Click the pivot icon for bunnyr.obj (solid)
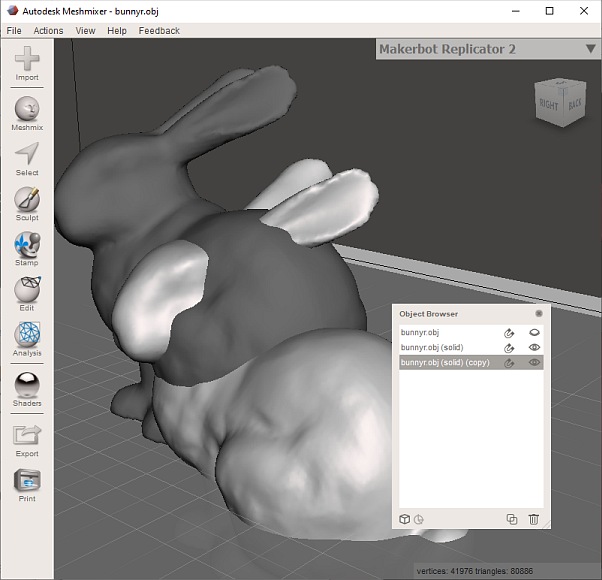Image resolution: width=602 pixels, height=580 pixels. click(509, 348)
